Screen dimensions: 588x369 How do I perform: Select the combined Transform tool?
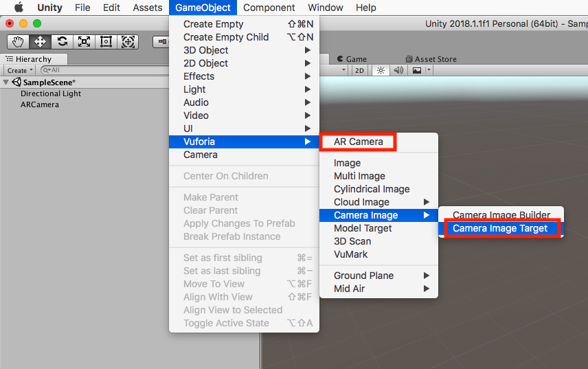point(128,41)
